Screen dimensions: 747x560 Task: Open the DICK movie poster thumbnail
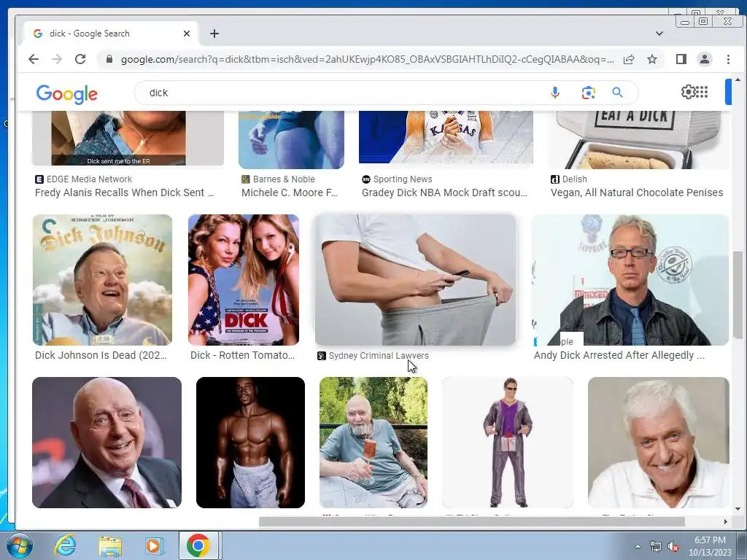point(244,279)
